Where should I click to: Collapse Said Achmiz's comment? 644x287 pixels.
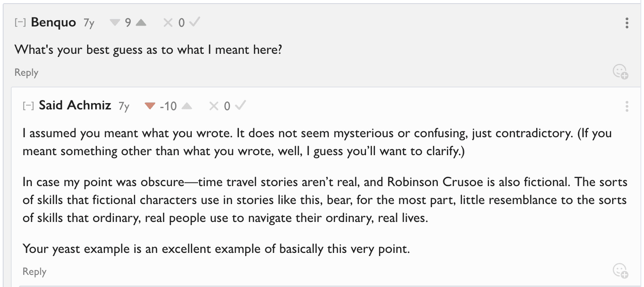28,106
